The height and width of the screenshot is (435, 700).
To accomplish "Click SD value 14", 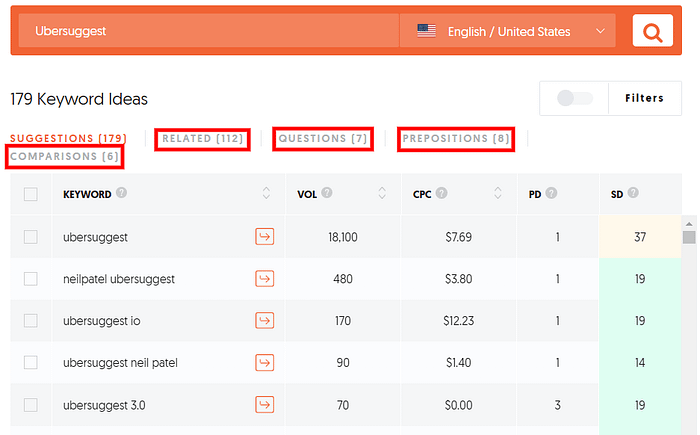I will [x=640, y=362].
